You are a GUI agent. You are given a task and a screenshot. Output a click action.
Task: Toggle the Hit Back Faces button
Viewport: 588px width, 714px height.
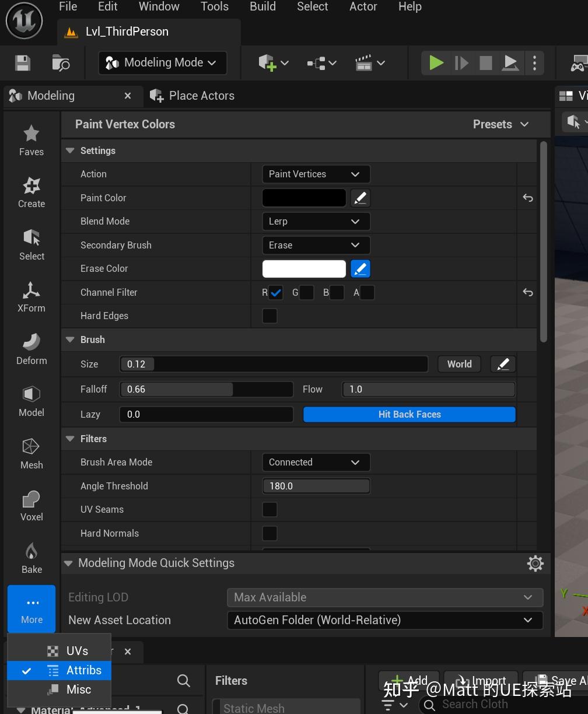coord(409,415)
